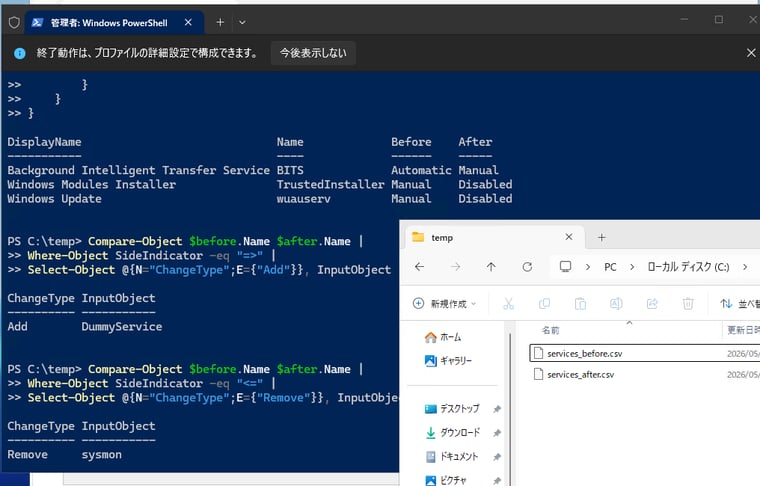760x486 pixels.
Task: Select the 管理者: Windows PowerShell tab
Action: click(114, 22)
